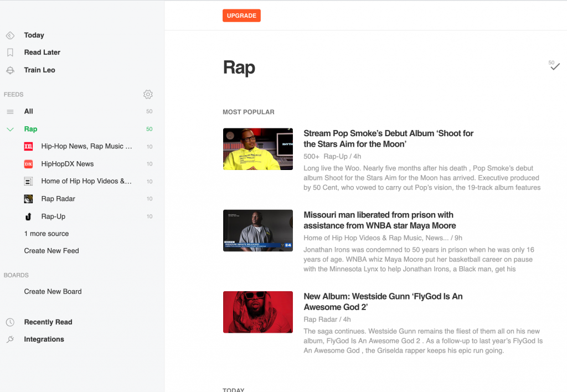Viewport: 567px width, 392px height.
Task: Select Rap Radar feed in sidebar
Action: tap(58, 199)
